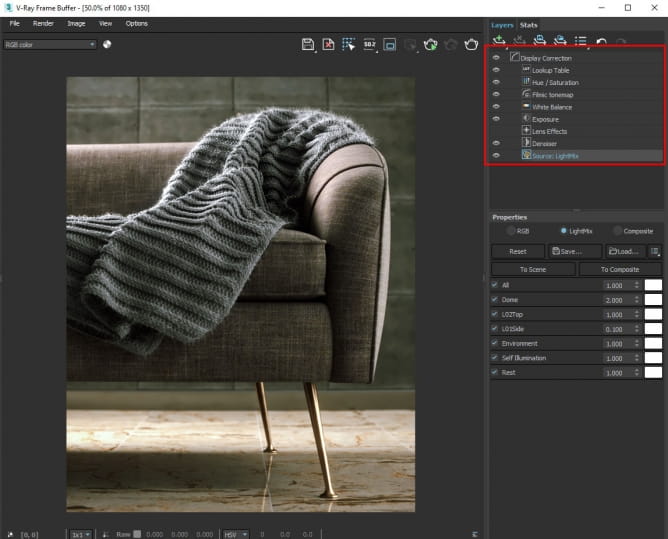Select the Composite radio button
This screenshot has width=668, height=539.
(x=617, y=231)
